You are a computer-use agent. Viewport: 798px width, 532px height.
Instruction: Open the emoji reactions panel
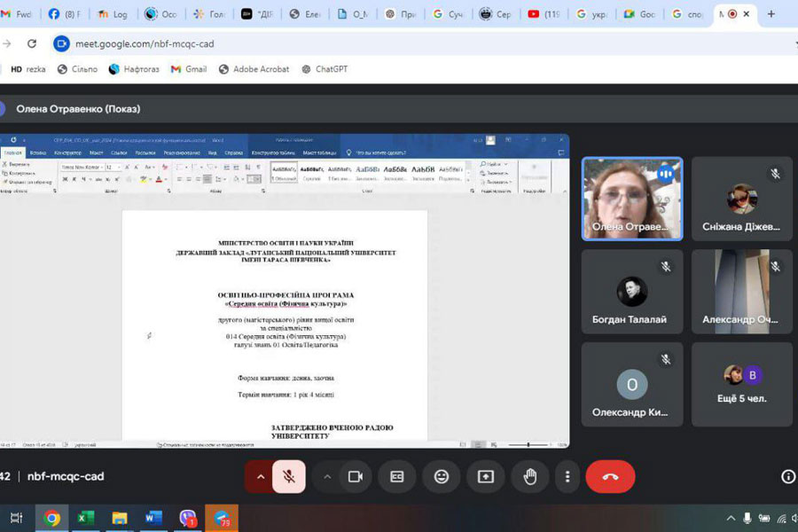441,476
